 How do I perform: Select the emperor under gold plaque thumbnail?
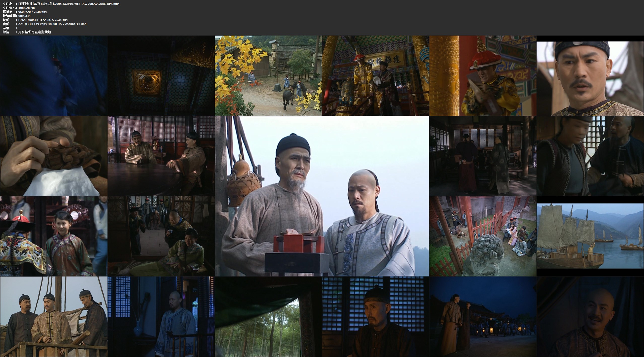point(375,76)
